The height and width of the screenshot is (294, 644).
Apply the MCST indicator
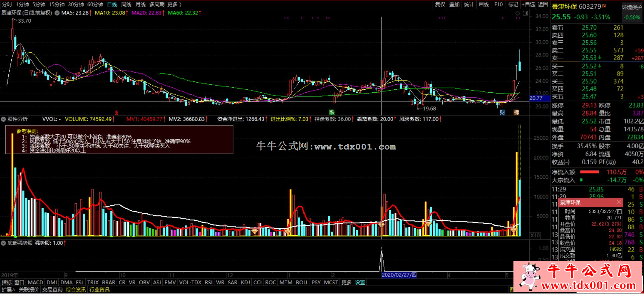point(331,282)
